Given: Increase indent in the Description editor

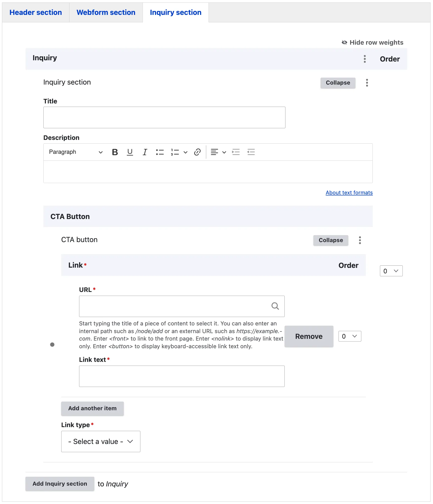Looking at the screenshot, I should click(236, 152).
